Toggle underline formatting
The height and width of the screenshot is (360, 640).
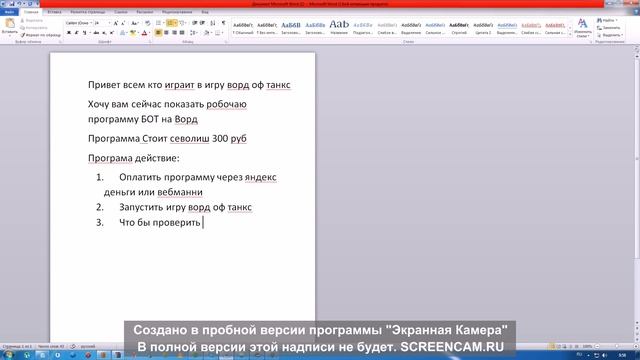[85, 33]
